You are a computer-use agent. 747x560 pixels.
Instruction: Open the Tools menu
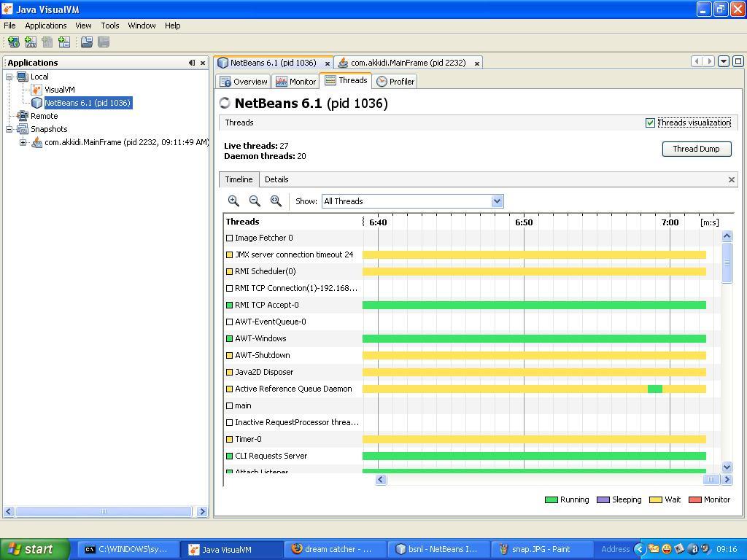(109, 26)
